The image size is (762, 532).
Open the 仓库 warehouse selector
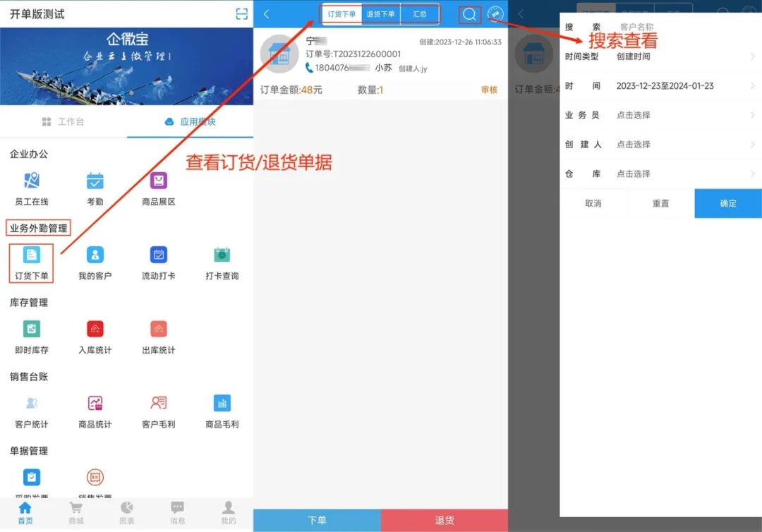660,174
